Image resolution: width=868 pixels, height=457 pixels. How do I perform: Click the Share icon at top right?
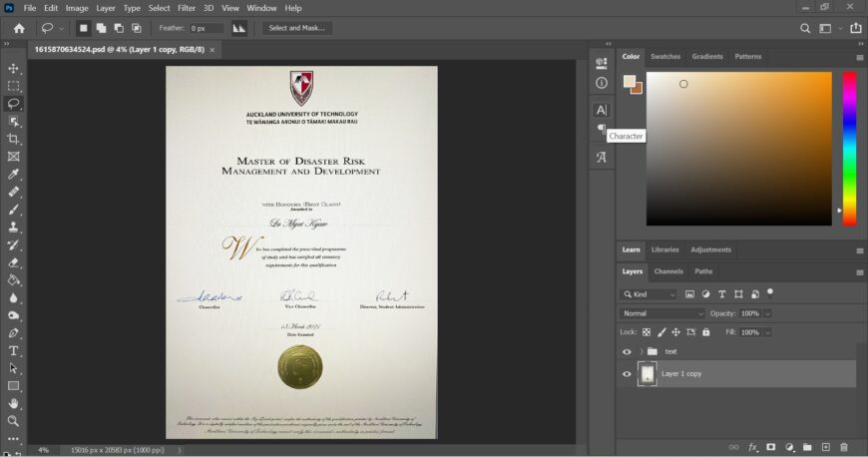coord(856,28)
